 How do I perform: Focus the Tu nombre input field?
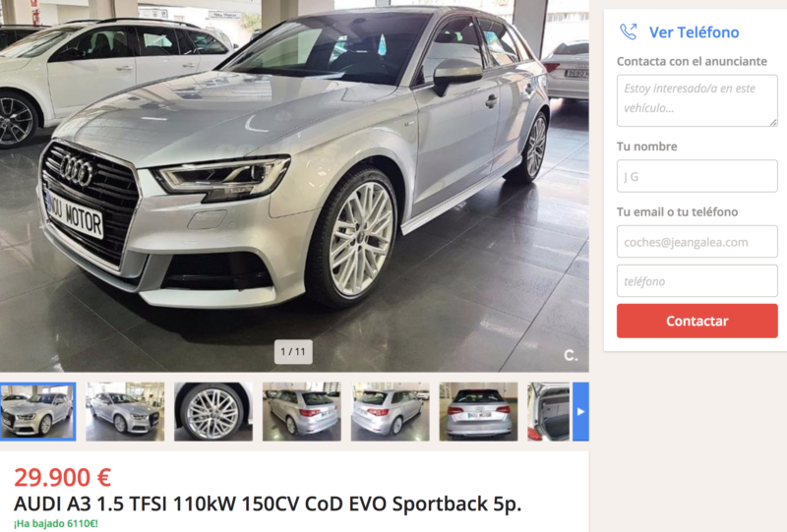tap(697, 176)
